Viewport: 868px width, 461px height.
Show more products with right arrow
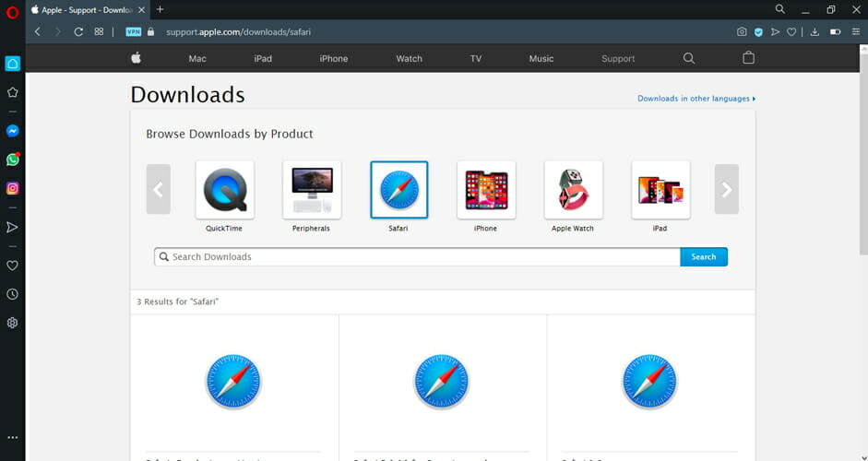click(x=727, y=189)
